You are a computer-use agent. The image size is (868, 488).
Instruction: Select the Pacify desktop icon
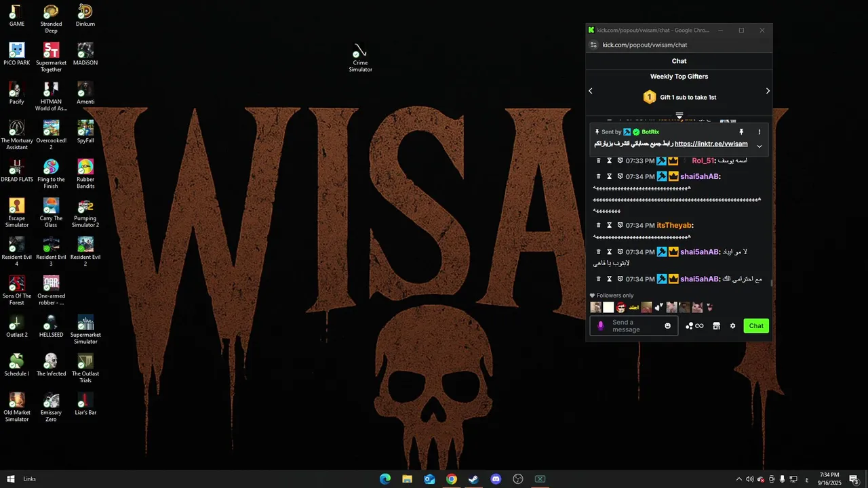coord(17,93)
